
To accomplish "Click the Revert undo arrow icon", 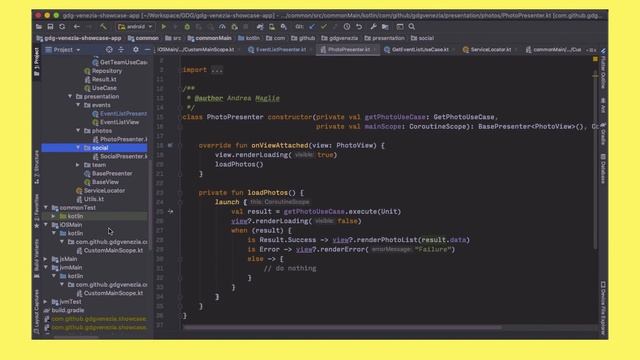I will 359,27.
